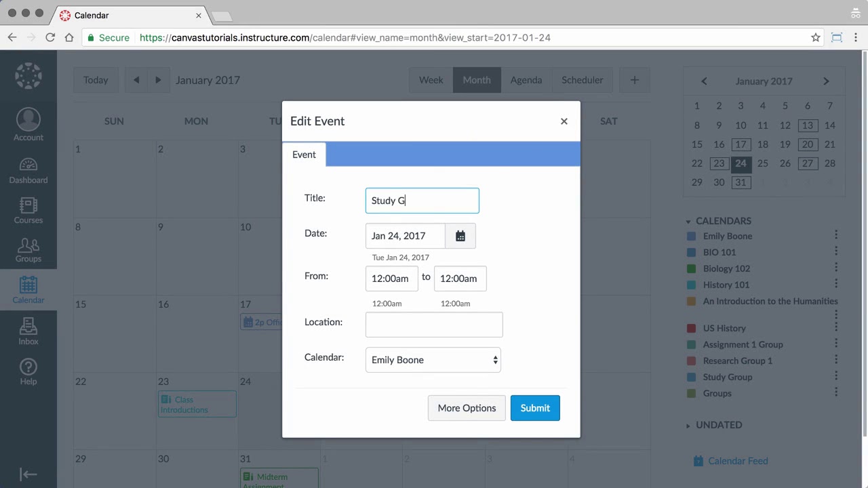
Task: Click the Title input field
Action: click(x=422, y=201)
